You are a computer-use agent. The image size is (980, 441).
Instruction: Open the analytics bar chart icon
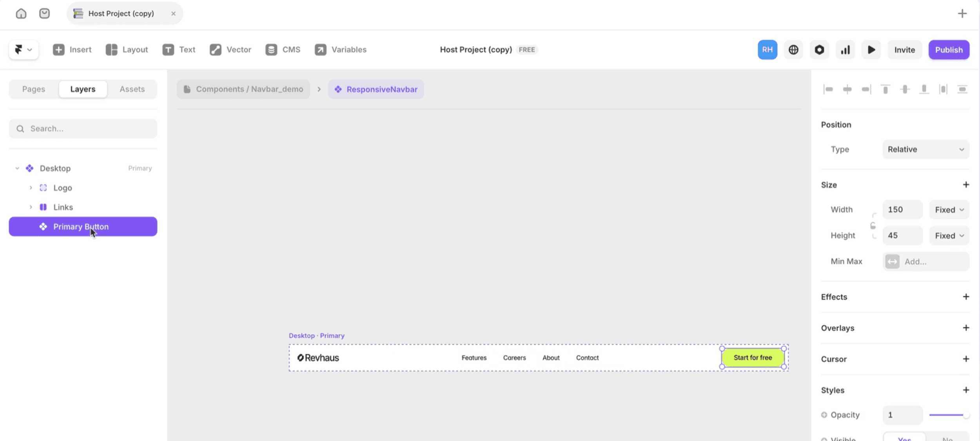[845, 50]
